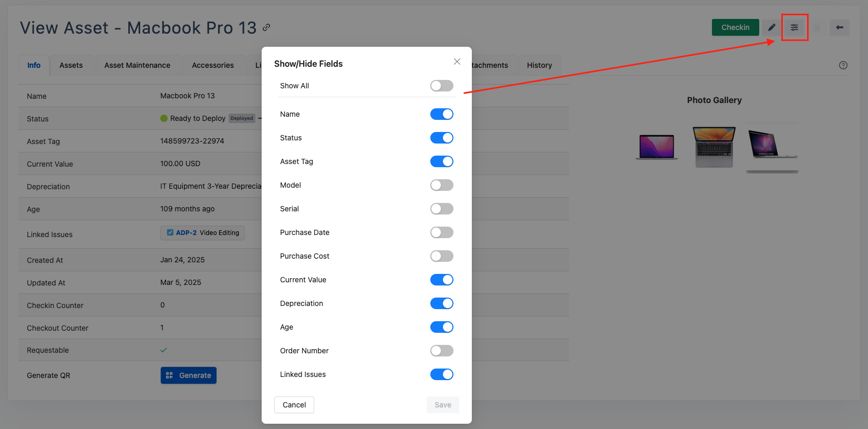Enable the Show All toggle
Viewport: 868px width, 429px height.
pos(441,86)
